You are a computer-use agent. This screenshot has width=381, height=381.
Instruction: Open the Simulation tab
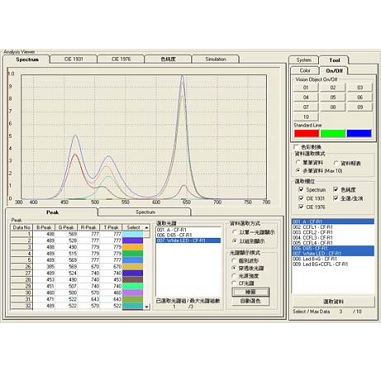[x=215, y=59]
